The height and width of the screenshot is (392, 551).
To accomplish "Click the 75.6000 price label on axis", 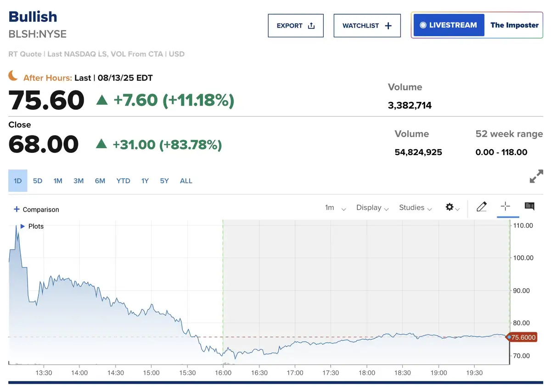I will click(x=523, y=337).
